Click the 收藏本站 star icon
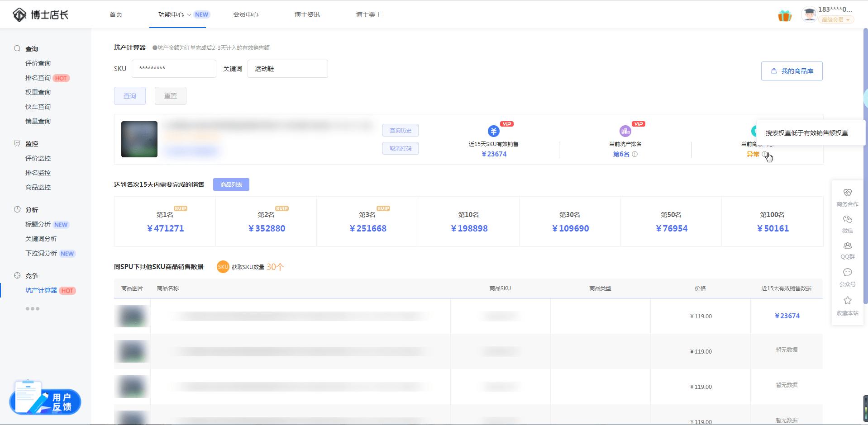The height and width of the screenshot is (425, 868). click(x=847, y=301)
